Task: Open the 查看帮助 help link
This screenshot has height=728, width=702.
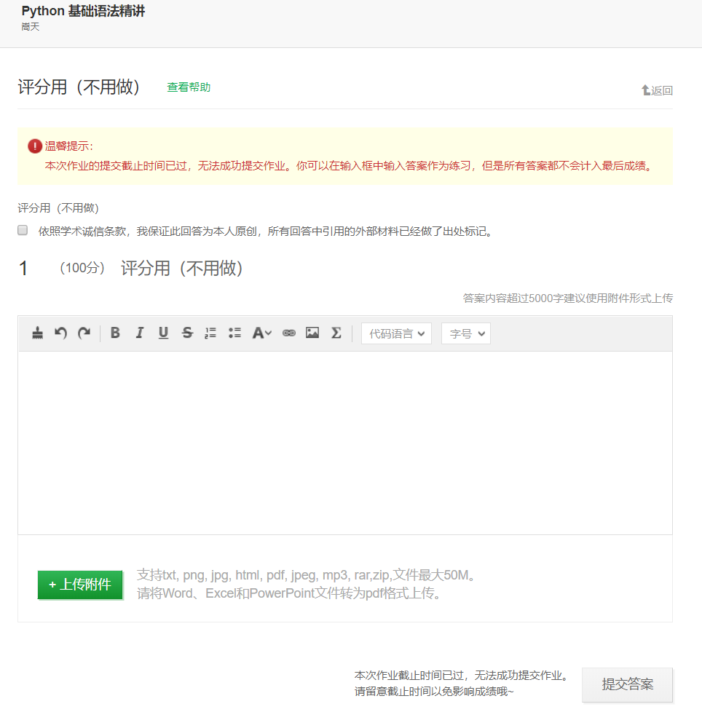Action: pos(189,87)
